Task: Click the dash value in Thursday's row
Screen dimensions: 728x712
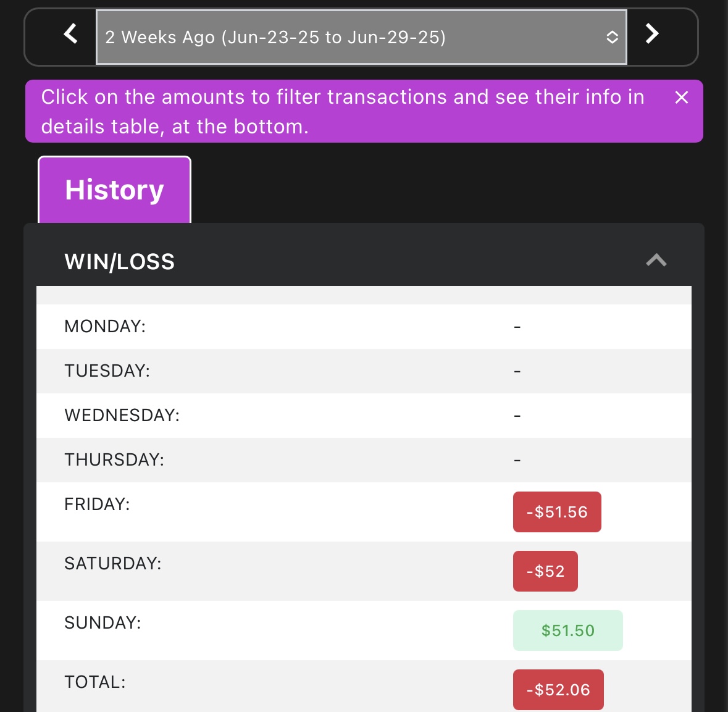Action: tap(517, 460)
